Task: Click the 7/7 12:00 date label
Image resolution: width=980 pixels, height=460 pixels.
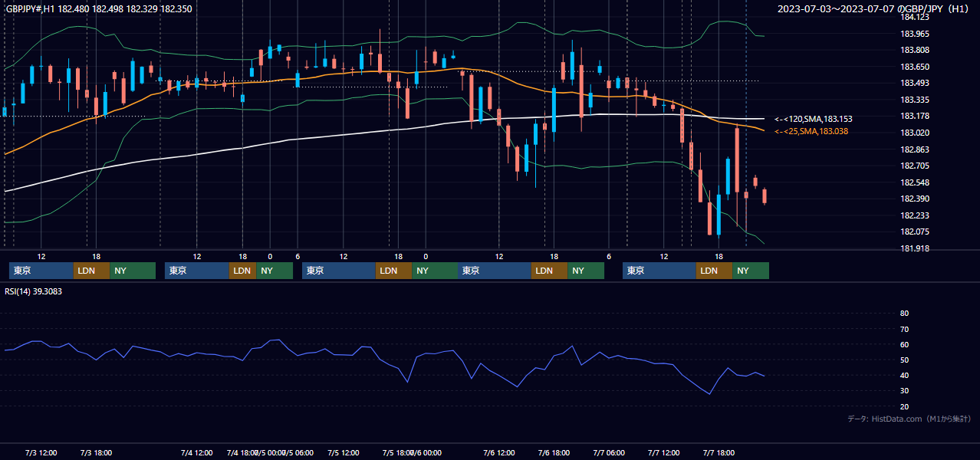Action: coord(664,453)
